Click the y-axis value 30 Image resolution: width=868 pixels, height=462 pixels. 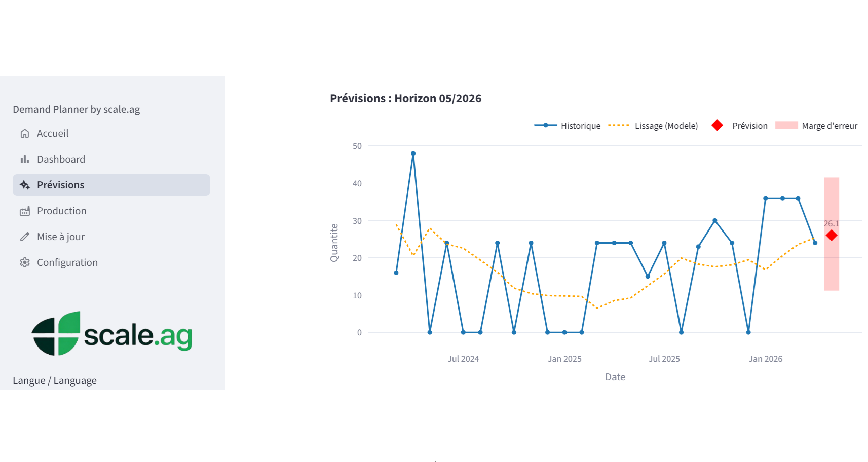point(357,221)
